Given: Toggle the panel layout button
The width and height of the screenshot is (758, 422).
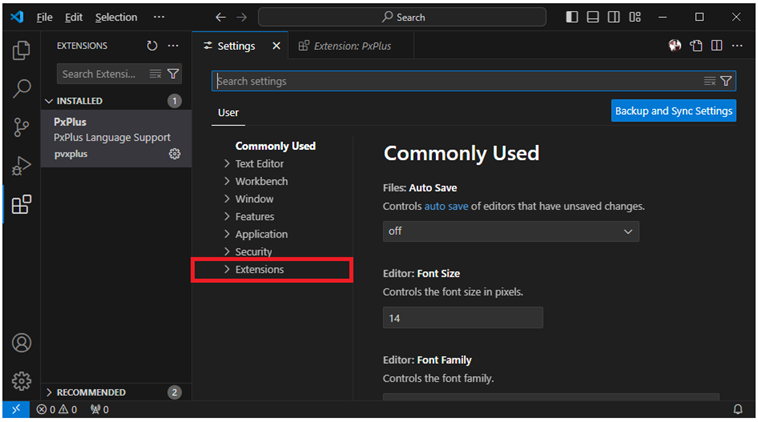Looking at the screenshot, I should click(593, 17).
